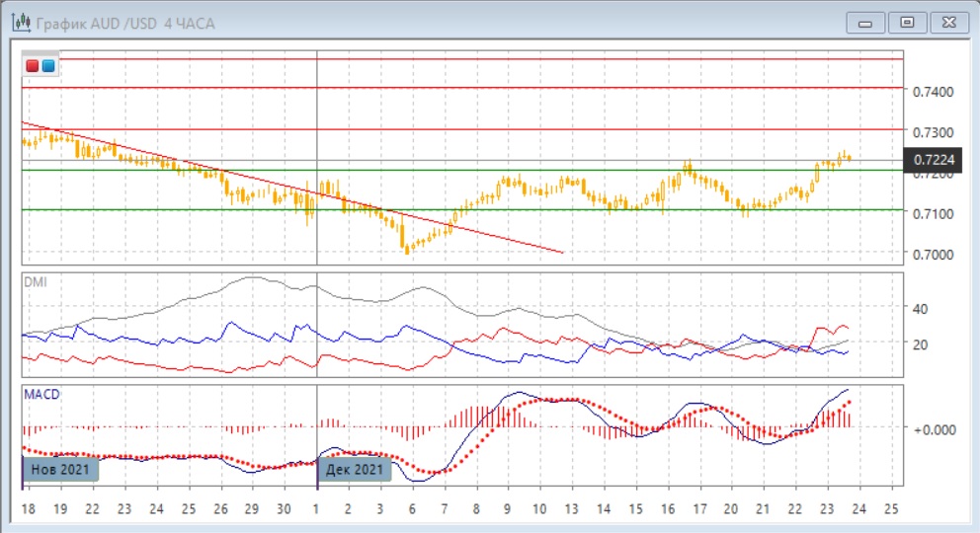Click date 29 on the time axis

(x=251, y=509)
